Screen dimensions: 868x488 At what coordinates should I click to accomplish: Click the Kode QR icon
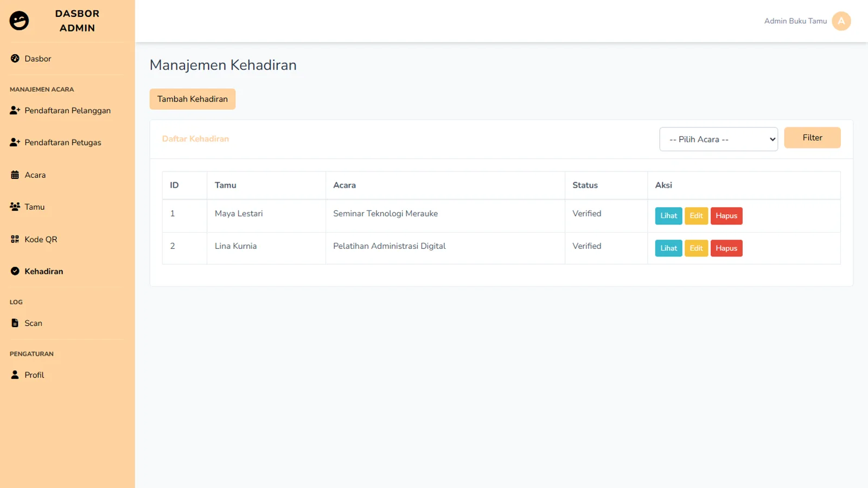coord(15,239)
